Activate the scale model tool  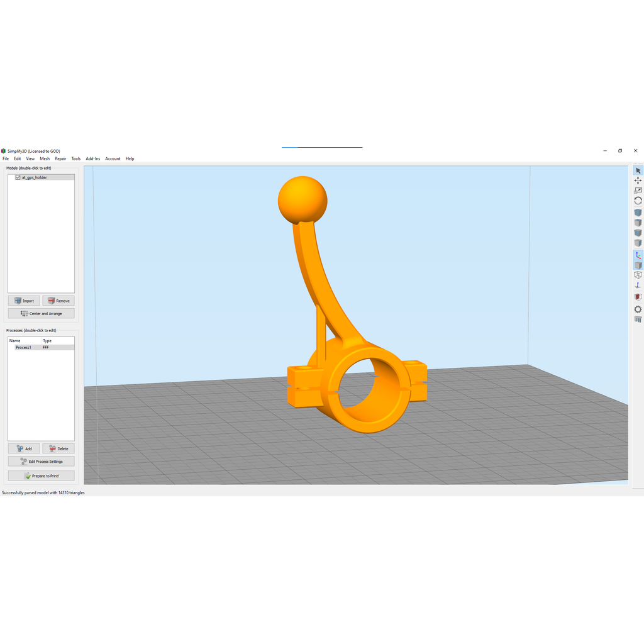(x=638, y=191)
